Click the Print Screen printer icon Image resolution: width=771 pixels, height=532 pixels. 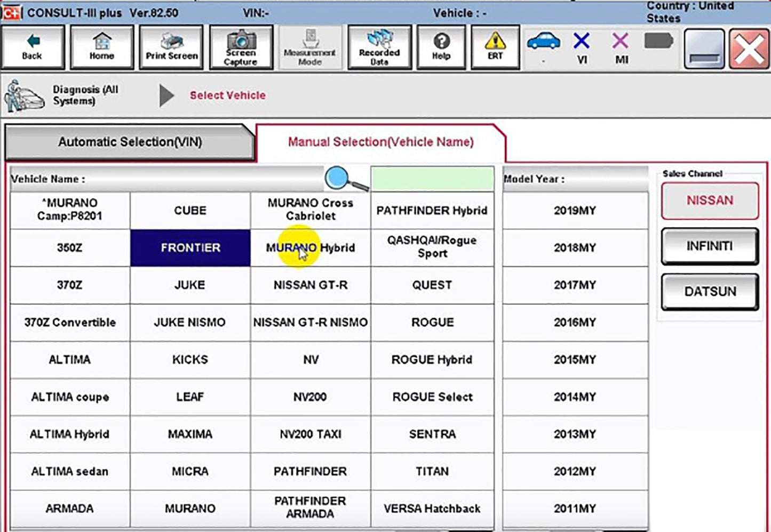click(171, 47)
